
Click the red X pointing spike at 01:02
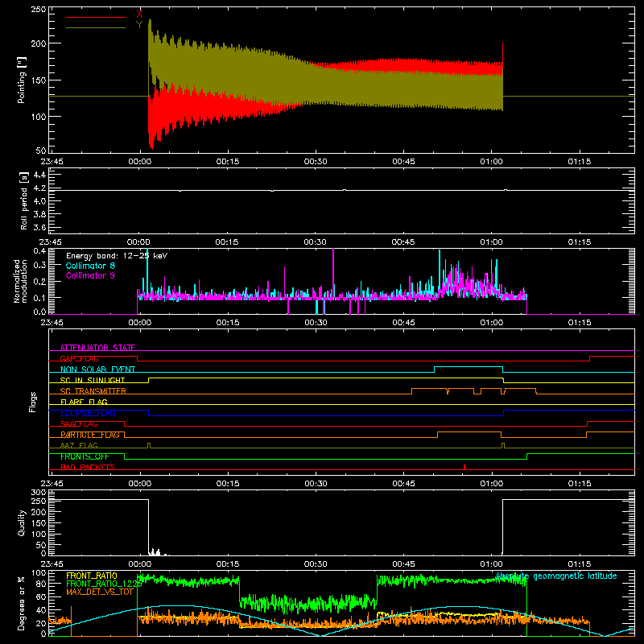[502, 52]
